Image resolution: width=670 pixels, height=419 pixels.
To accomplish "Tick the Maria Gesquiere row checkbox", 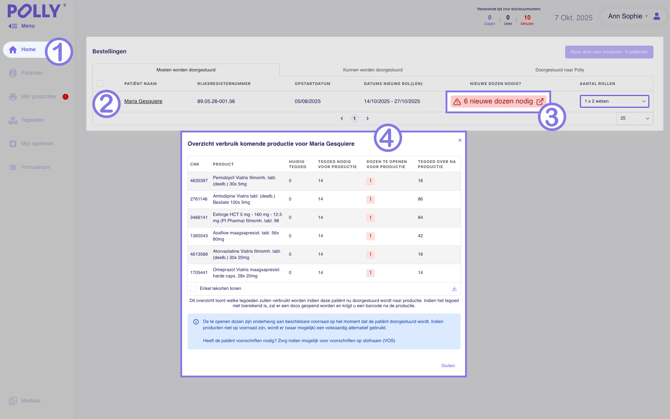I will tap(99, 101).
